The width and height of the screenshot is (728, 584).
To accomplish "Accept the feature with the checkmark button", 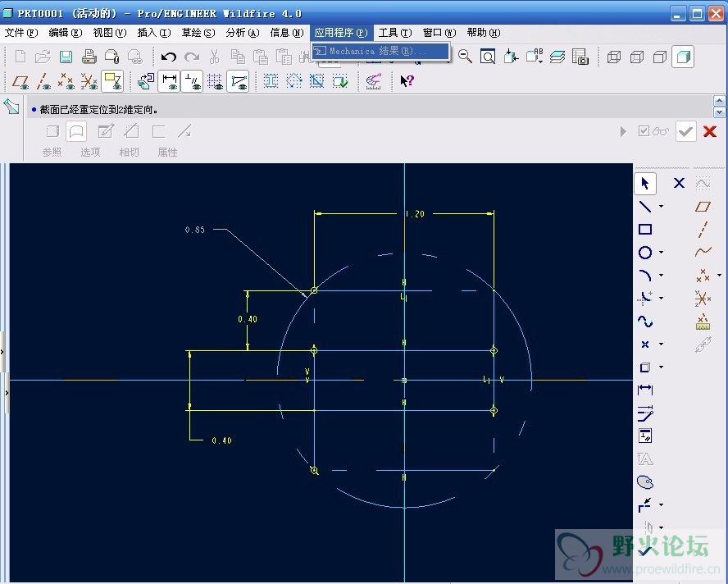I will click(x=685, y=131).
